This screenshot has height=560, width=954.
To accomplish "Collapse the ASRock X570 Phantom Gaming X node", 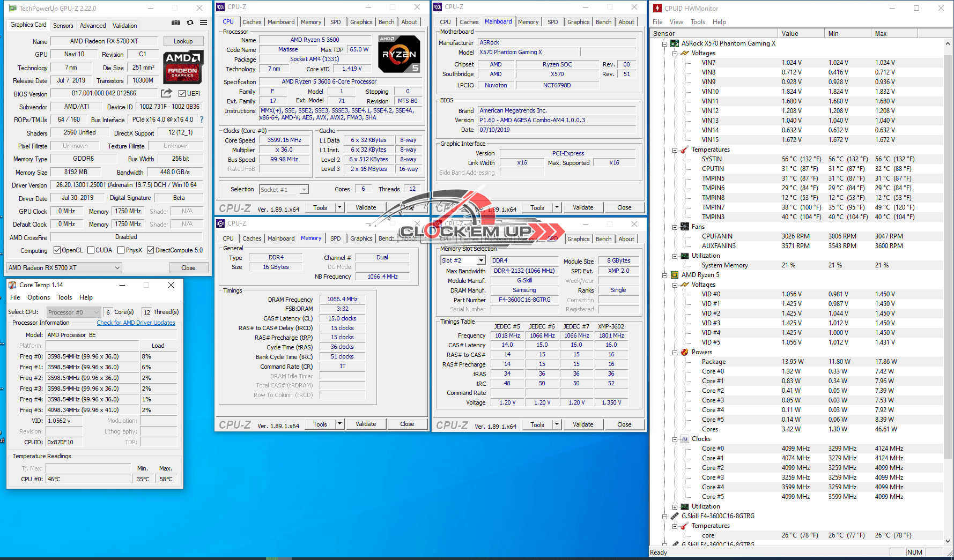I will [x=665, y=43].
